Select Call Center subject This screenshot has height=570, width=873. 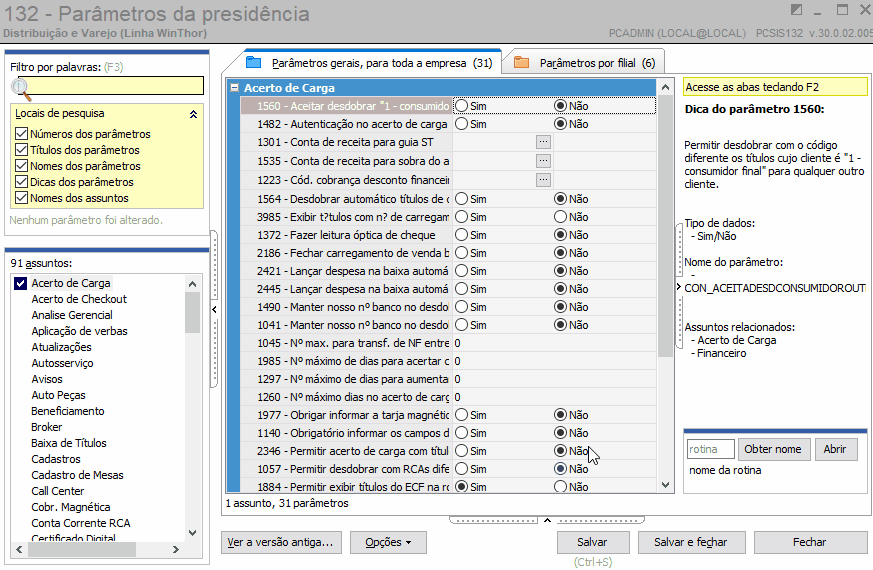(57, 492)
